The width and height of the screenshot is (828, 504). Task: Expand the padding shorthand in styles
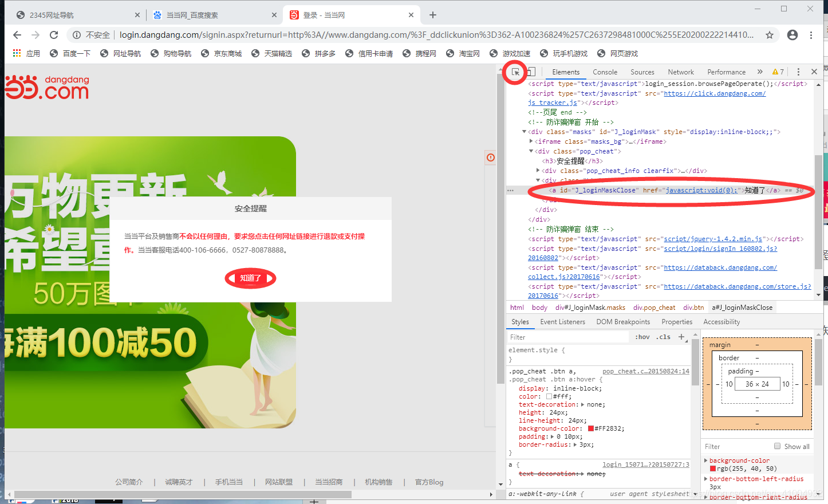(x=553, y=436)
